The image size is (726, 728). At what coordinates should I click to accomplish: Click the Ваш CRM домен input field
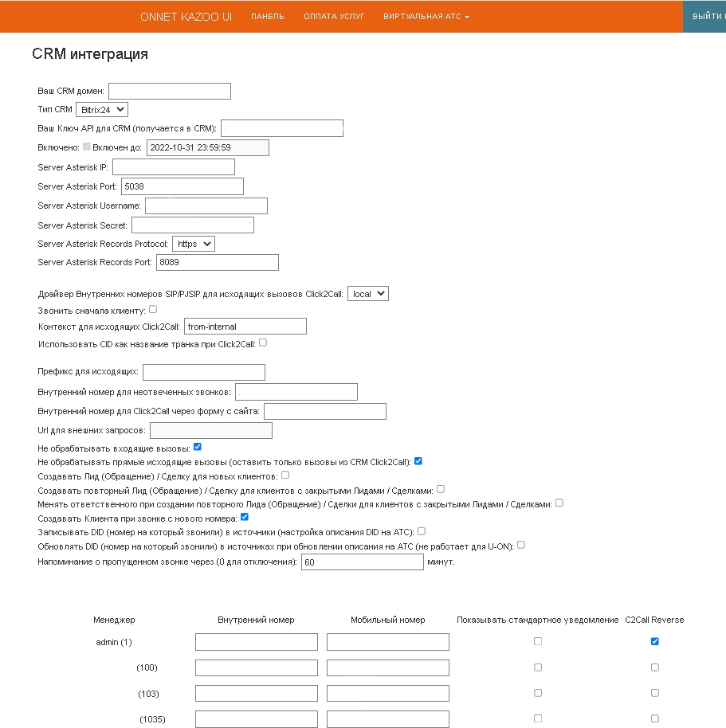pos(170,91)
